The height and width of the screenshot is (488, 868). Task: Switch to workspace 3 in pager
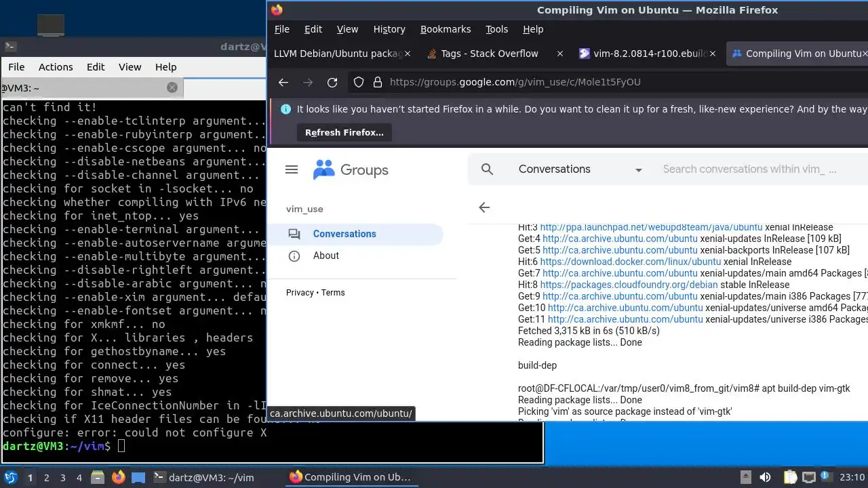(x=62, y=477)
